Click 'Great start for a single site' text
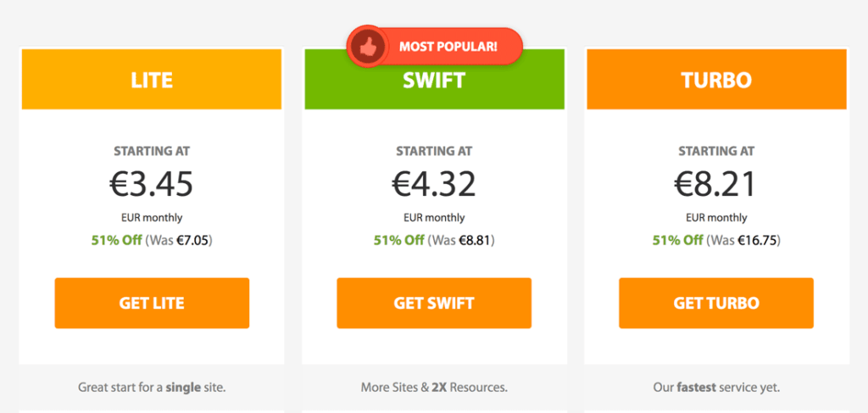The height and width of the screenshot is (413, 868). [x=152, y=388]
